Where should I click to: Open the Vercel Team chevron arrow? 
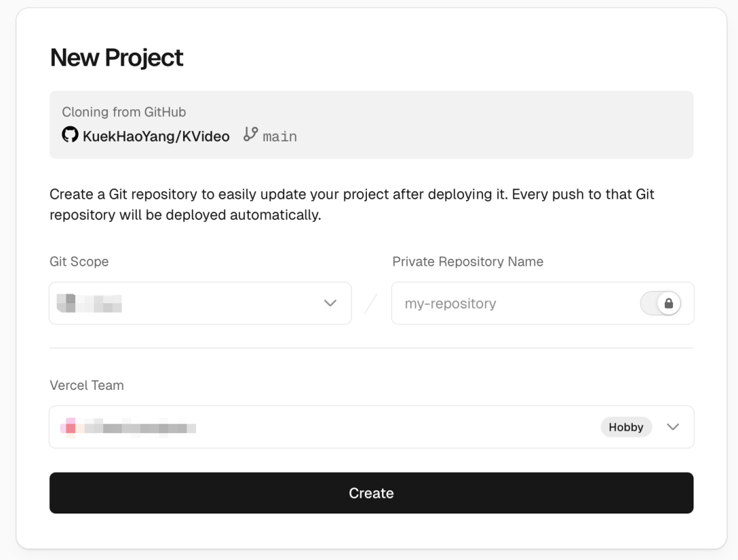click(673, 428)
